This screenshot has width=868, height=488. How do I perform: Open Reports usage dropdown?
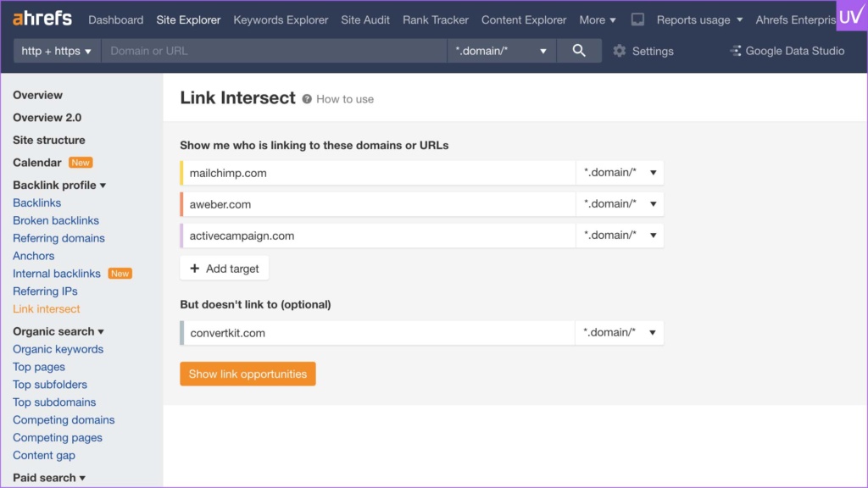pos(699,19)
